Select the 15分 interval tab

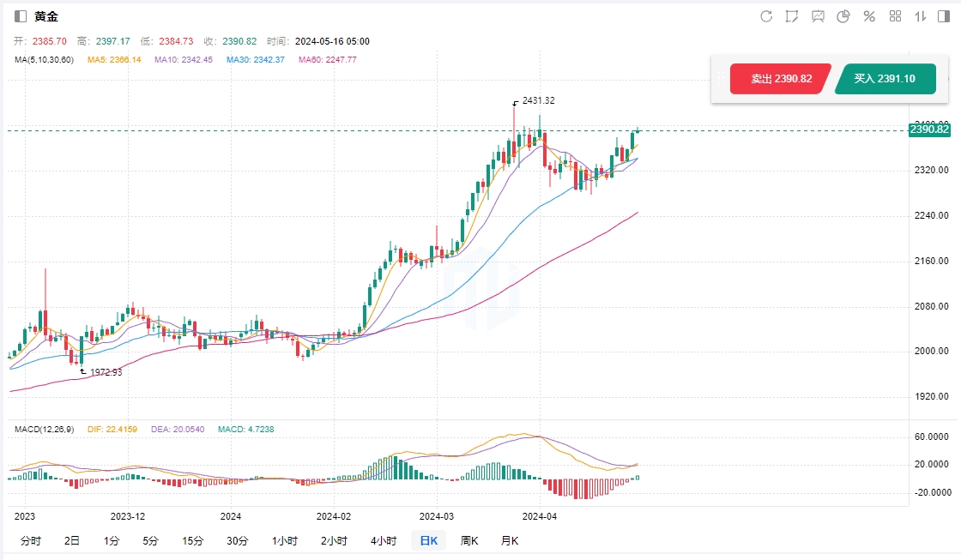[192, 541]
